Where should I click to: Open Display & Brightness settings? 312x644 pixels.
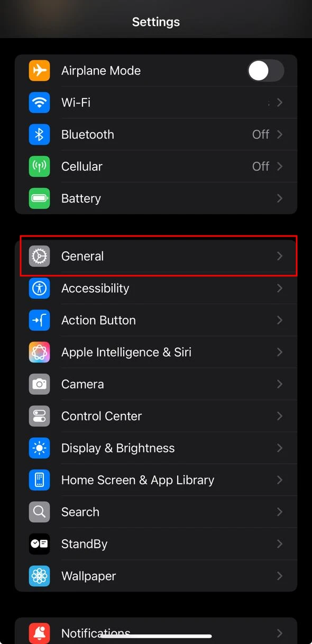pos(156,448)
